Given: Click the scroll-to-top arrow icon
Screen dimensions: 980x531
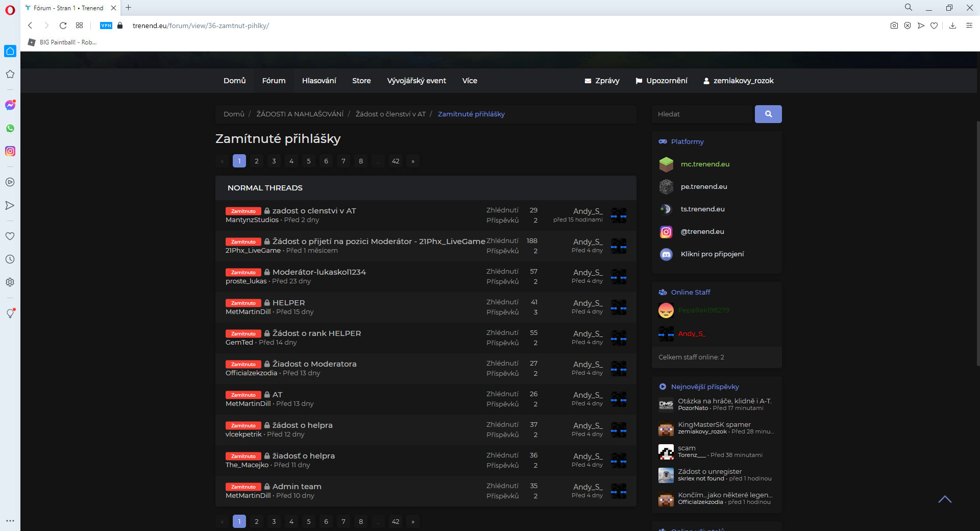Looking at the screenshot, I should coord(945,499).
